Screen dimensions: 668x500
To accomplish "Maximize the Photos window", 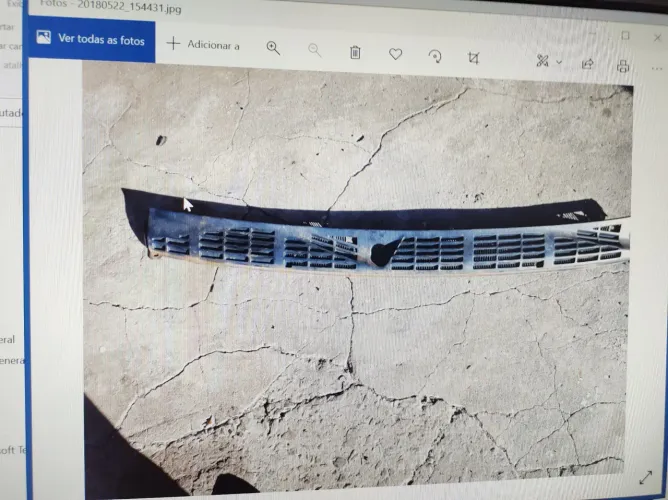I will point(625,36).
